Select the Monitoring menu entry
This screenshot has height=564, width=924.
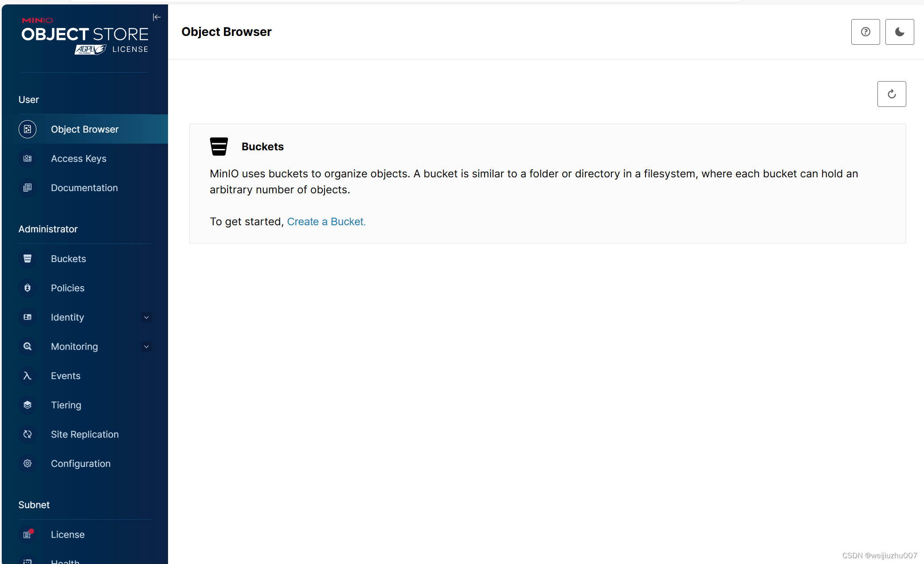[x=74, y=346]
